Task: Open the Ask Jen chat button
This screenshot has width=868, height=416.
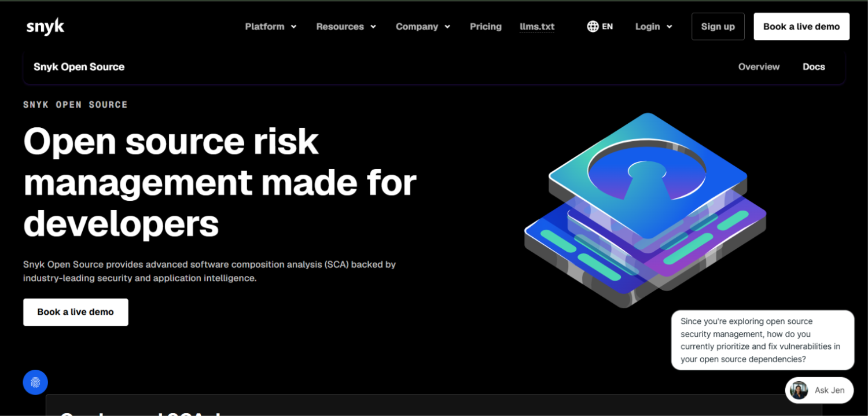Action: click(x=819, y=391)
